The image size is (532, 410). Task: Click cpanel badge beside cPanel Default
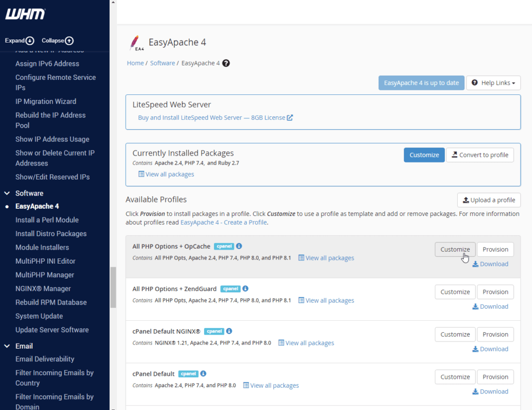click(x=188, y=374)
